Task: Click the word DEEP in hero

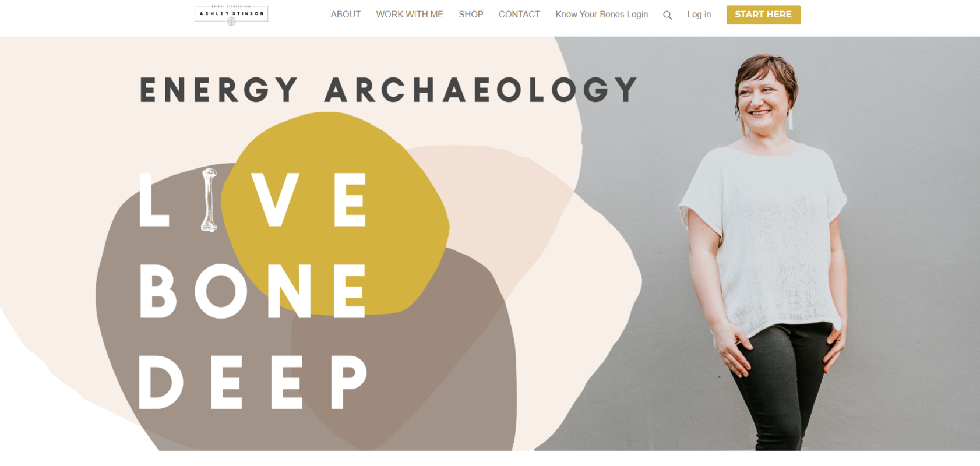Action: coord(253,382)
